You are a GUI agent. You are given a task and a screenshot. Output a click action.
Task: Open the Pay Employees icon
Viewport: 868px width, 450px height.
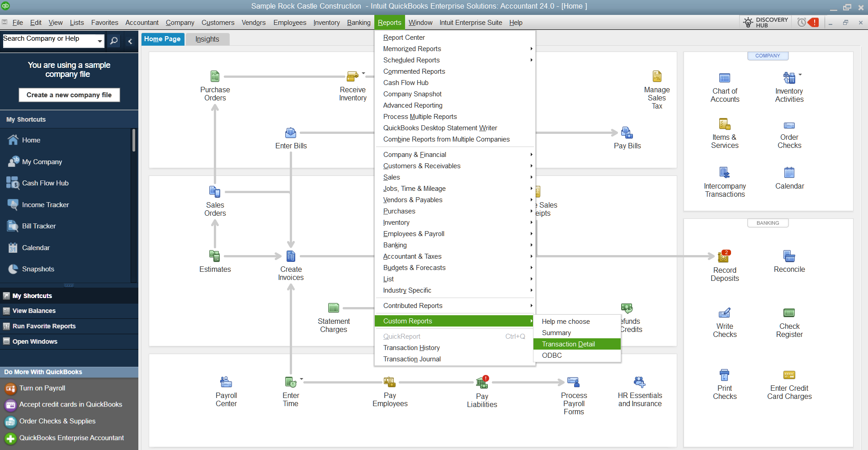(x=390, y=382)
